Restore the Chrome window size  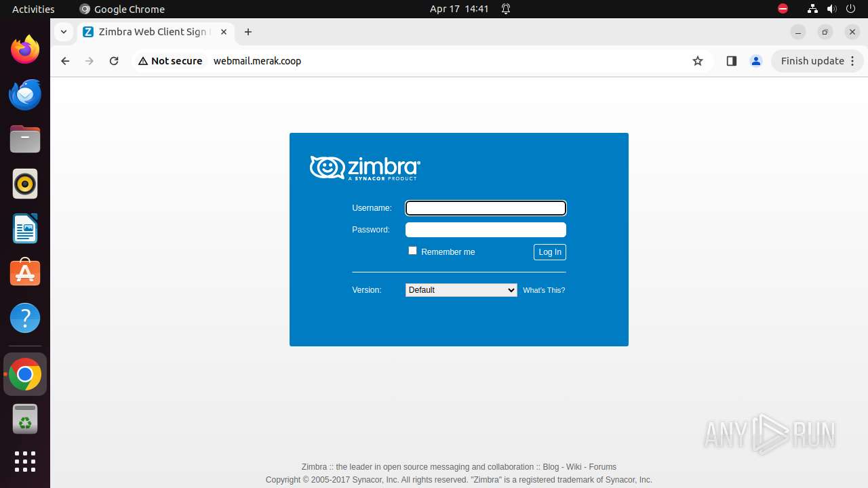825,32
